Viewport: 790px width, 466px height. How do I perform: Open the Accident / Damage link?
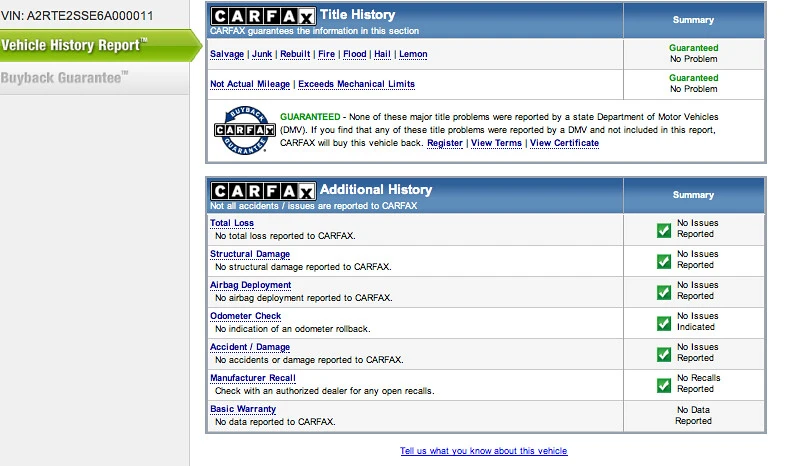pyautogui.click(x=250, y=347)
